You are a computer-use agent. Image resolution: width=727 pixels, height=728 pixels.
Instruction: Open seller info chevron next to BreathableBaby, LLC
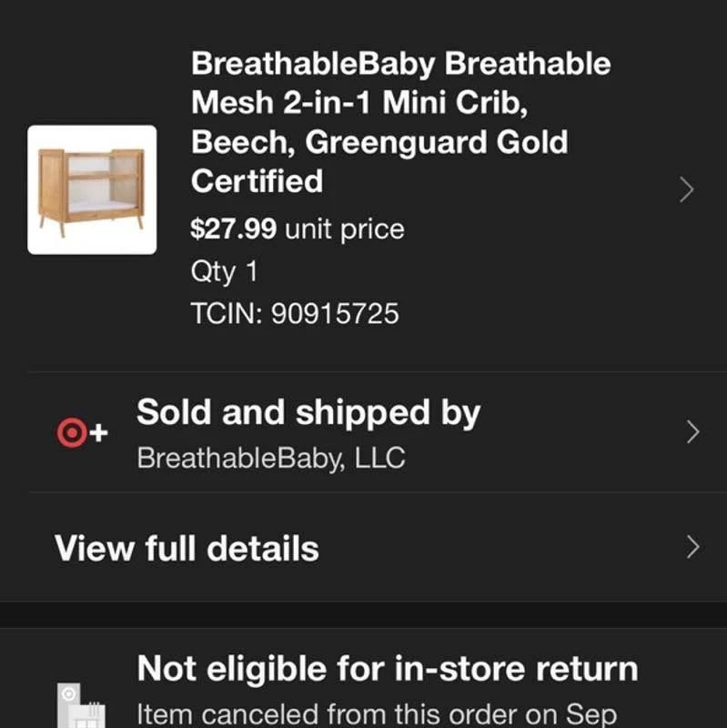(x=692, y=431)
